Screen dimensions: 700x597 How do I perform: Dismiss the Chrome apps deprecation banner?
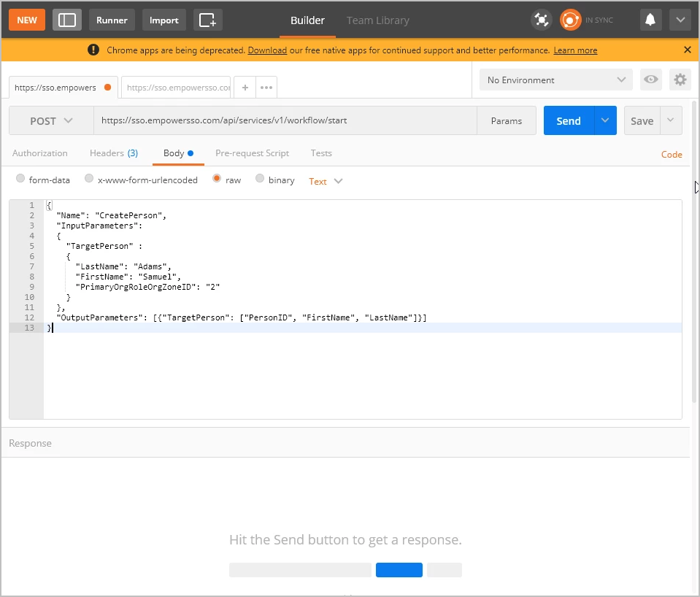pyautogui.click(x=687, y=50)
